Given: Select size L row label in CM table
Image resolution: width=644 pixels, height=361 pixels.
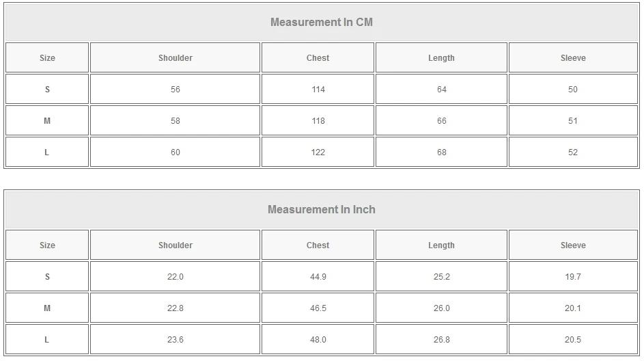Looking at the screenshot, I should [47, 152].
